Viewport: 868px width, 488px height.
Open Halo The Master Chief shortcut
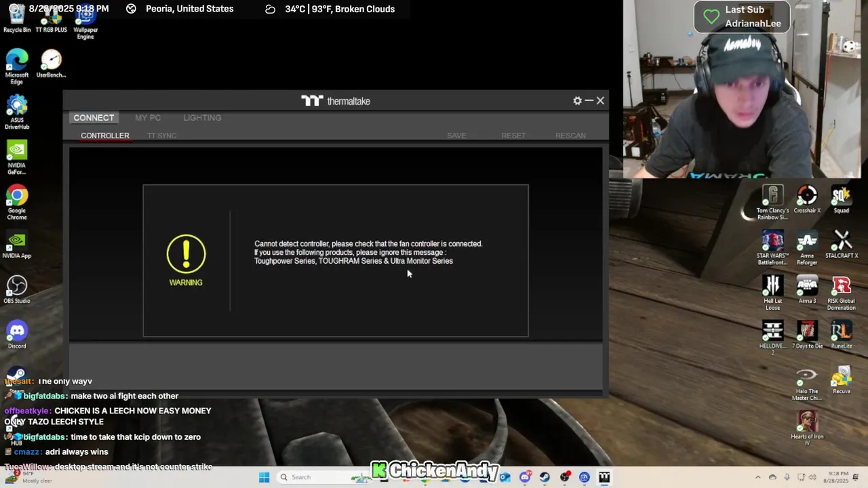[807, 384]
